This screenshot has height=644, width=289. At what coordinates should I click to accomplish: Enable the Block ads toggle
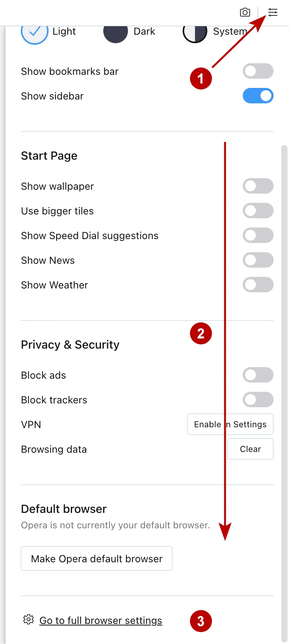point(258,375)
